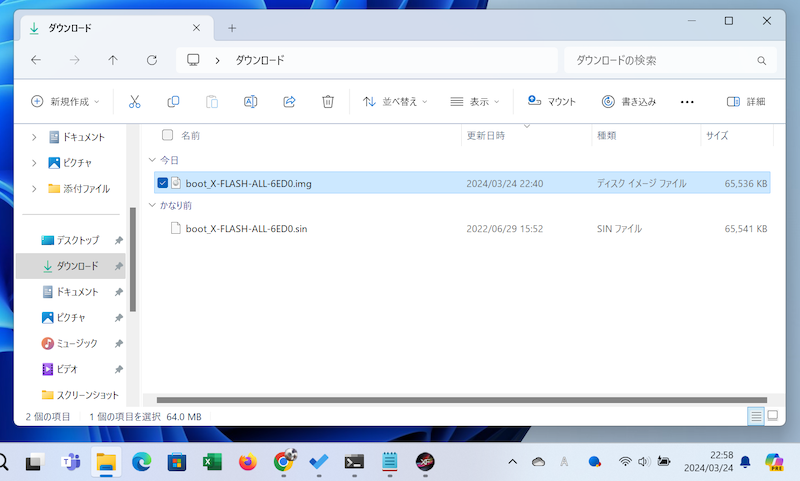Toggle the select-all checkbox in header
The width and height of the screenshot is (800, 481).
167,135
